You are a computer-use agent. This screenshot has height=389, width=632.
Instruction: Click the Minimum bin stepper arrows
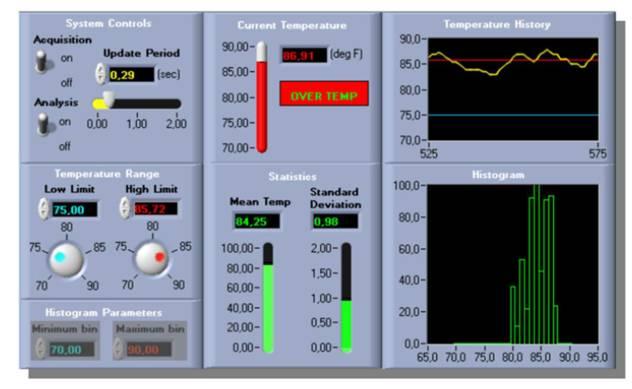(40, 349)
